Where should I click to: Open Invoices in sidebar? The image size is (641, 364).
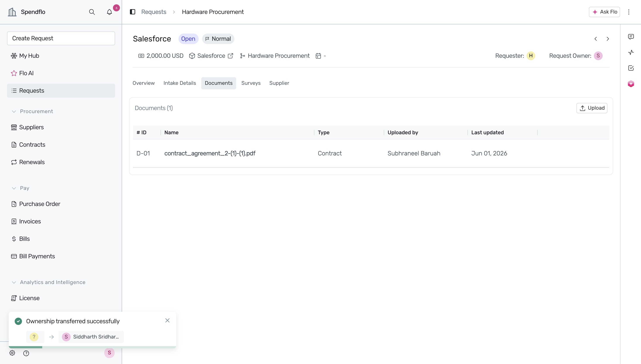(61, 221)
